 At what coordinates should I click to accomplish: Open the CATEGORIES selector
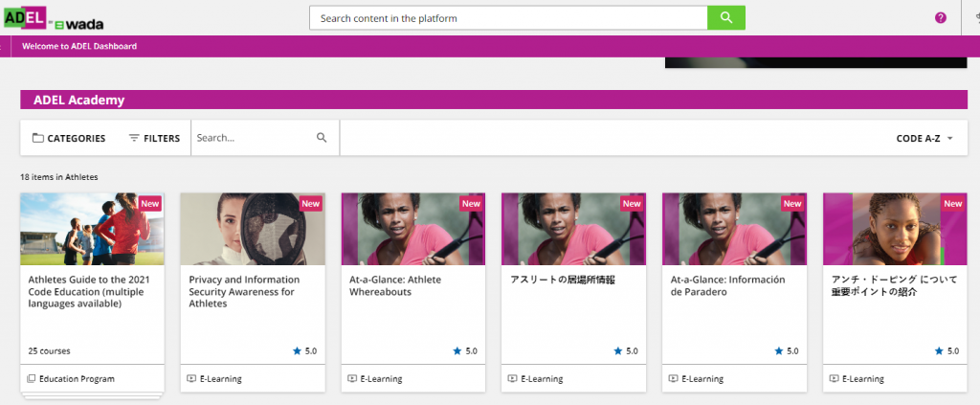69,138
